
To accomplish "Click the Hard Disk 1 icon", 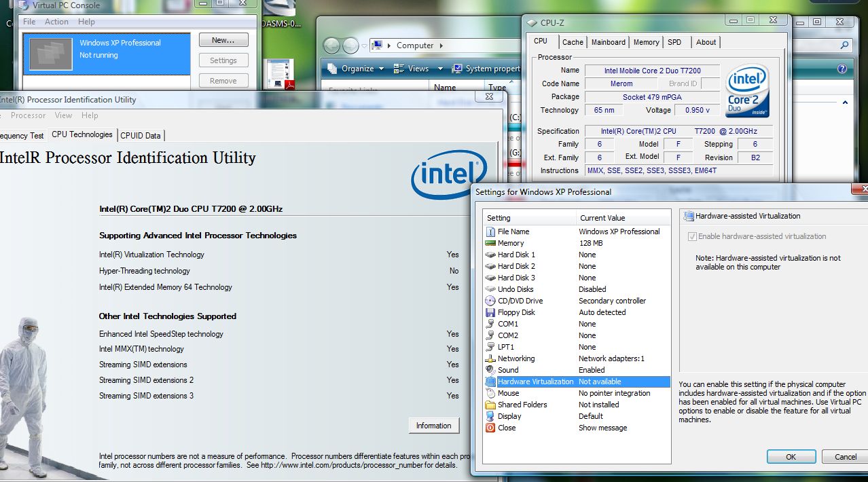I will pos(490,255).
